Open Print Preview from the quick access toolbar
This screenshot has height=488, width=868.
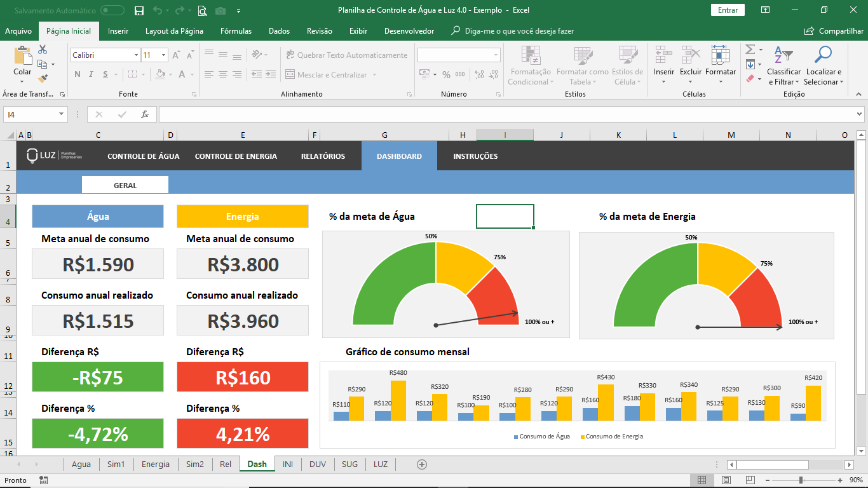202,10
